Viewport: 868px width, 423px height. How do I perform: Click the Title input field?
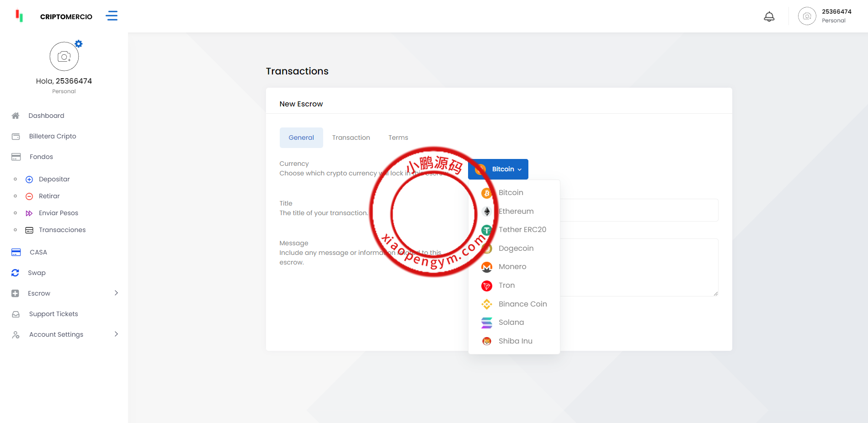(x=639, y=210)
